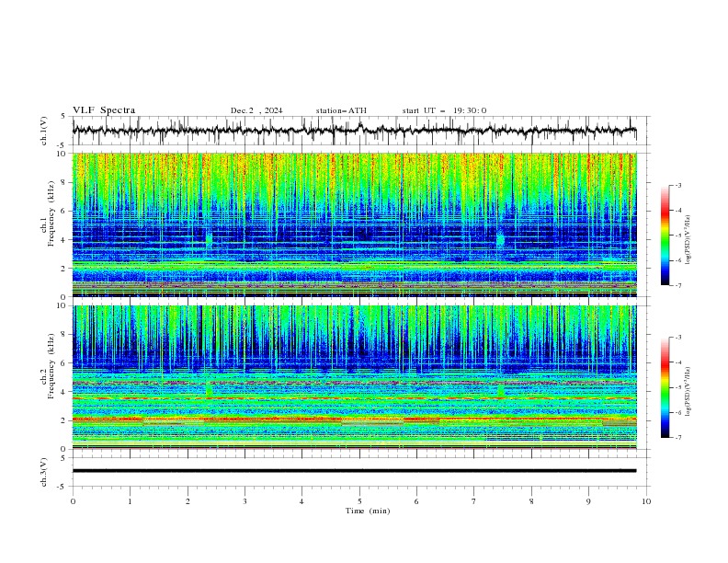728x563 pixels.
Task: Click the 'ch.3(V)' axis label
Action: point(44,473)
